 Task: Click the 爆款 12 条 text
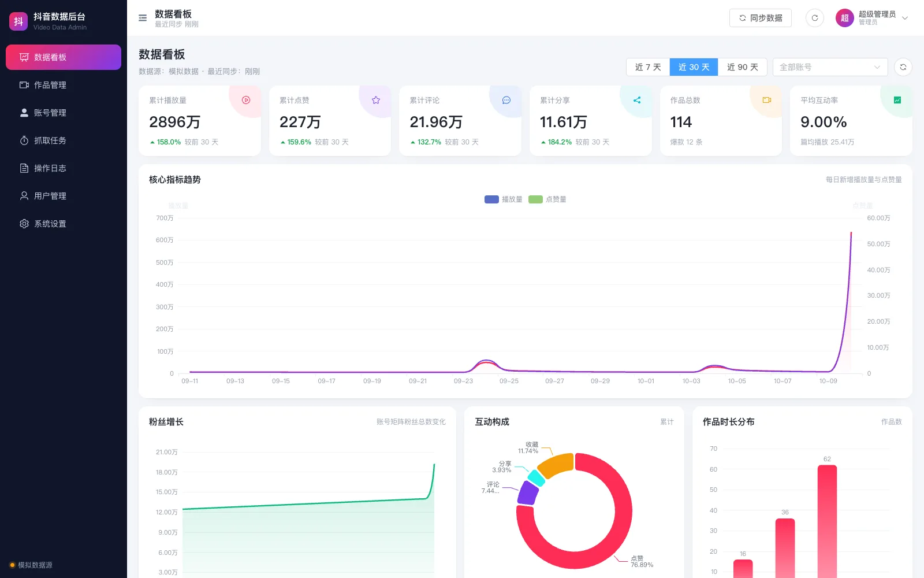click(686, 142)
